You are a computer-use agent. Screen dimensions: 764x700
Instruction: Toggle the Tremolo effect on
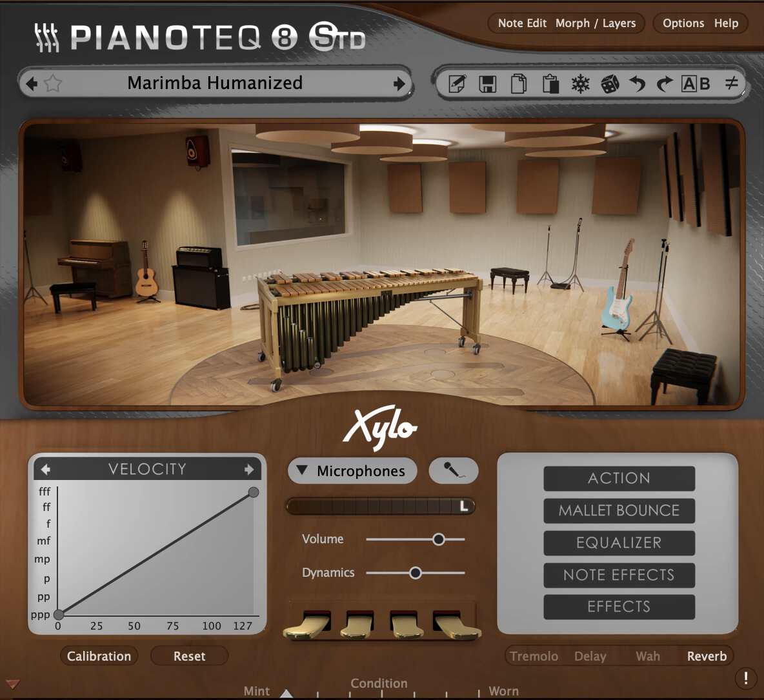pos(534,655)
